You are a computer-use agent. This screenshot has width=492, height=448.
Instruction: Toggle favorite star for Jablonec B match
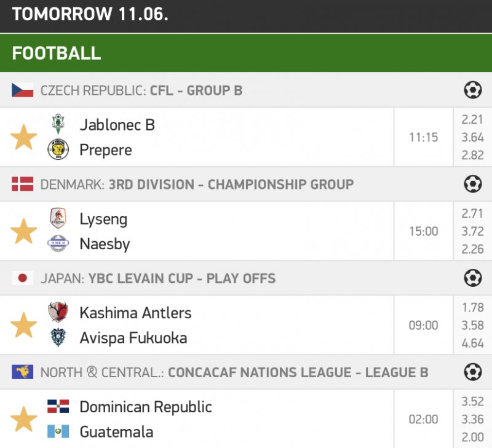coord(24,137)
